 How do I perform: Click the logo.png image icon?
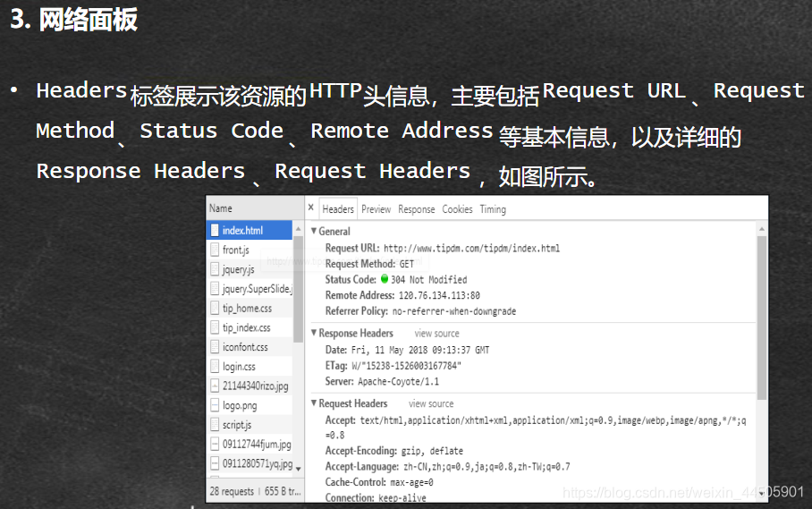[x=215, y=405]
